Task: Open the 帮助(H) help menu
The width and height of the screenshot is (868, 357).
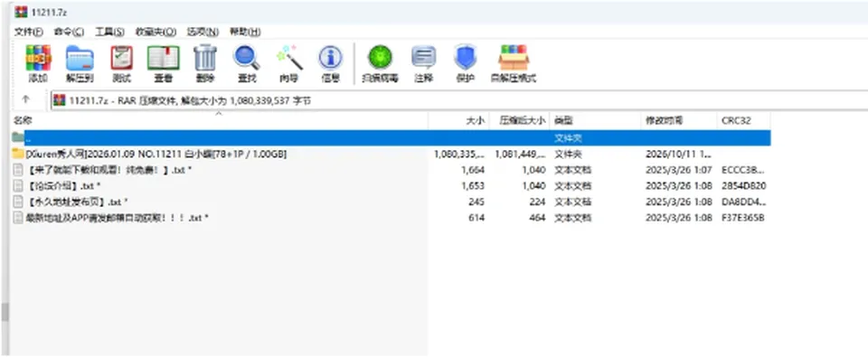Action: 245,32
